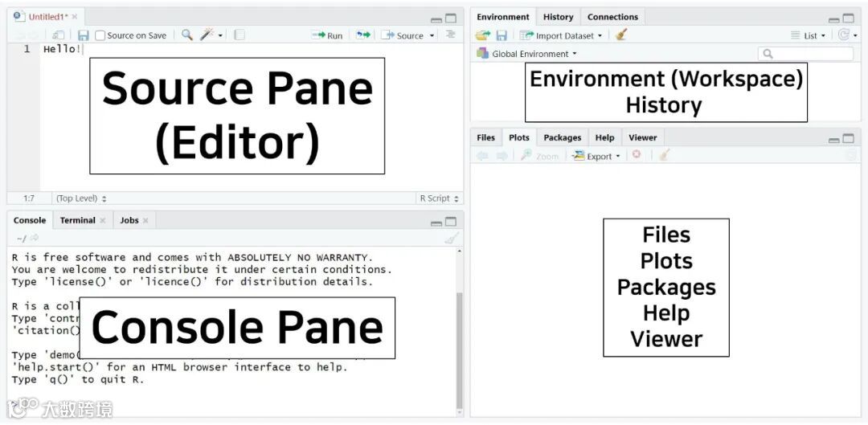This screenshot has width=868, height=425.
Task: Open the List view dropdown in the Environment pane
Action: click(808, 35)
